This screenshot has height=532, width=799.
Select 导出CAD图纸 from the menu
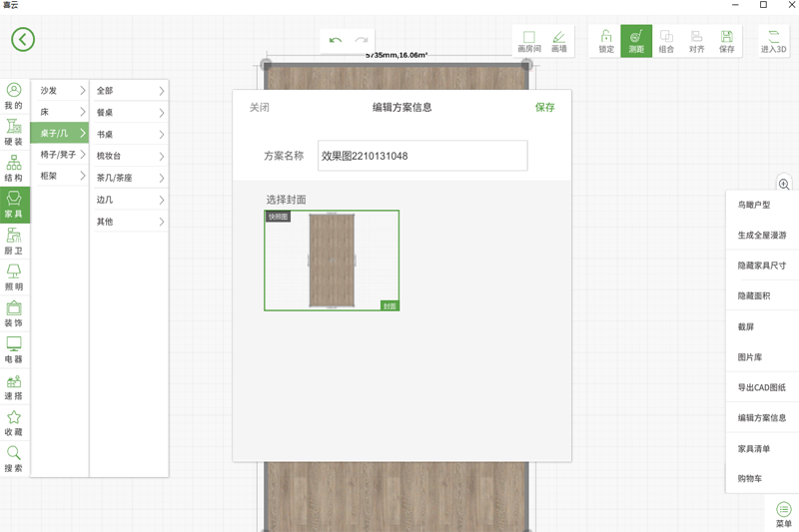point(762,387)
